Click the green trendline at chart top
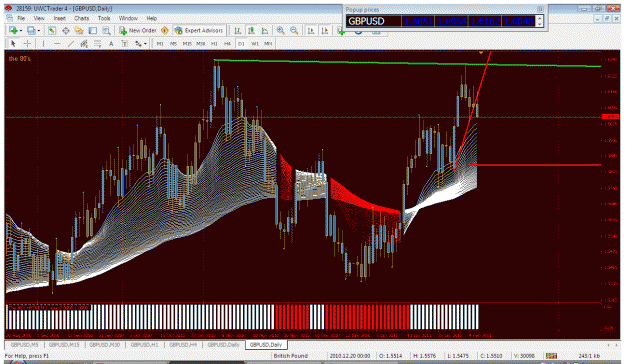Image resolution: width=625 pixels, height=364 pixels. pos(407,63)
